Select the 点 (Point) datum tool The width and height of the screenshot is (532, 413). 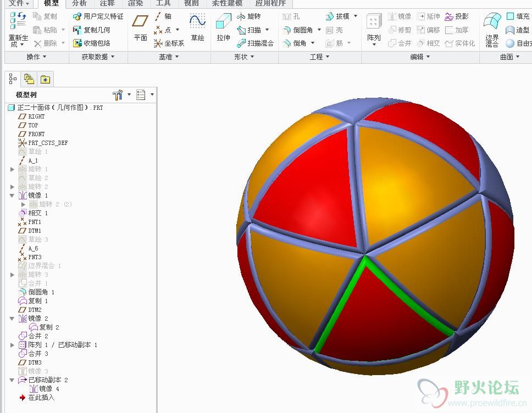coord(163,30)
